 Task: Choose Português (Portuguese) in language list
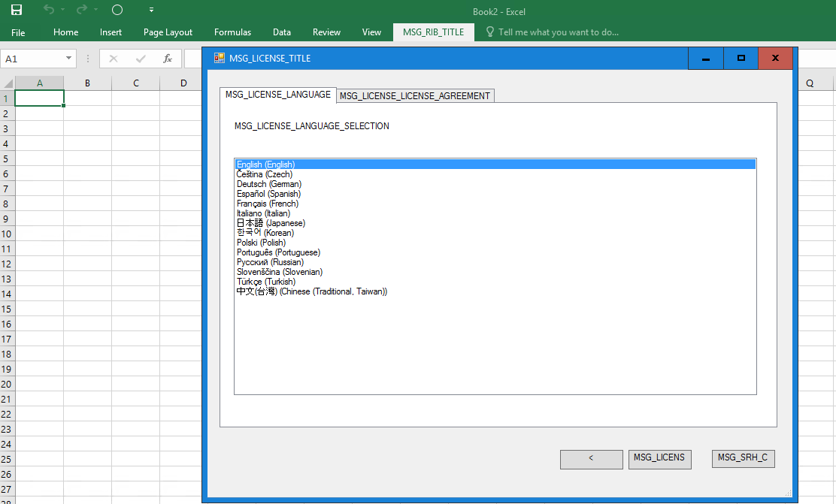tap(495, 252)
